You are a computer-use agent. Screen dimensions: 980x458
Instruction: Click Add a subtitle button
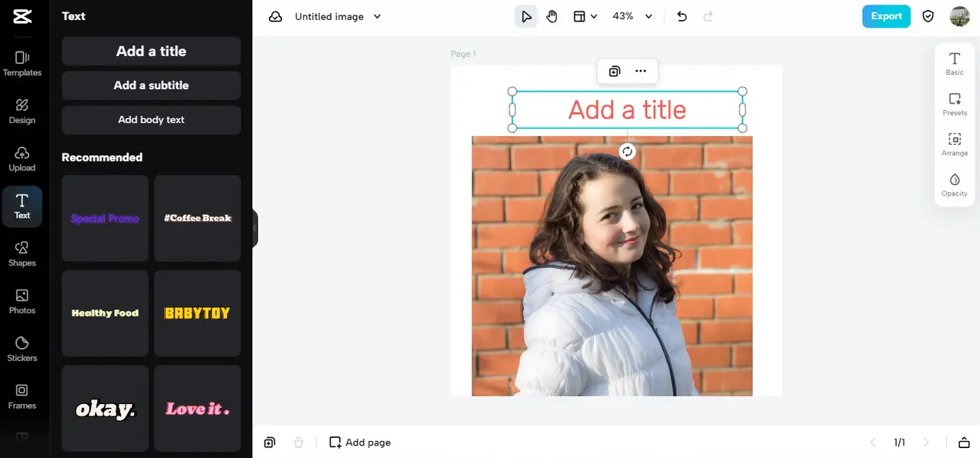(x=151, y=85)
